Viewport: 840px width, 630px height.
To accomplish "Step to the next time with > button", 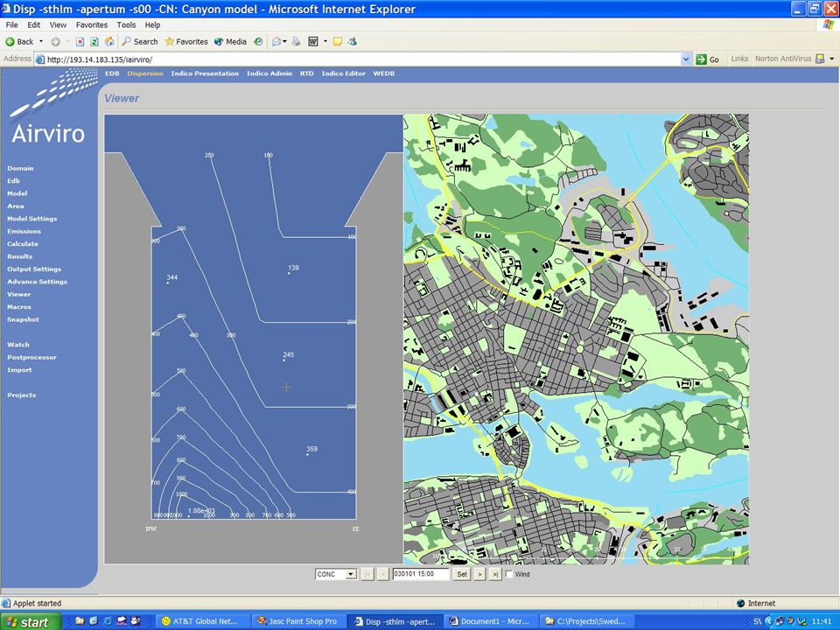I will [x=479, y=574].
